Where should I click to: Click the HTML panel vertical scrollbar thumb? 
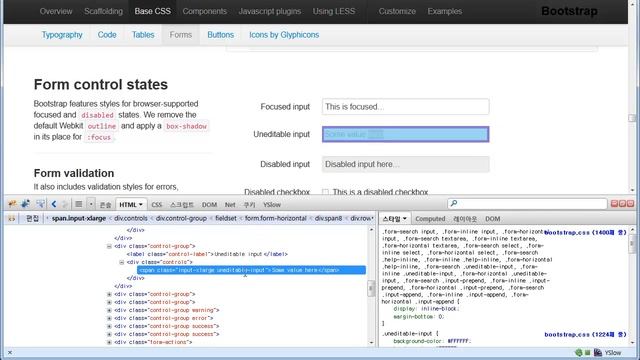pyautogui.click(x=371, y=289)
